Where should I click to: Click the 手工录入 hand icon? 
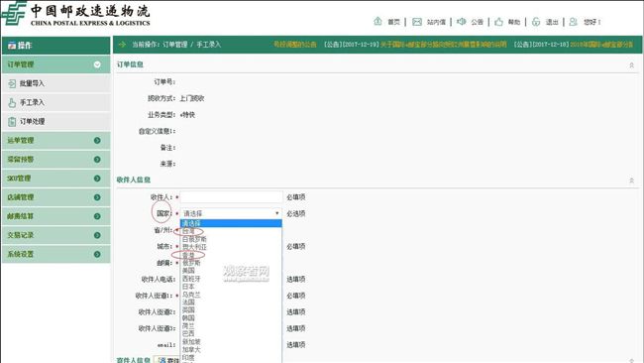12,102
